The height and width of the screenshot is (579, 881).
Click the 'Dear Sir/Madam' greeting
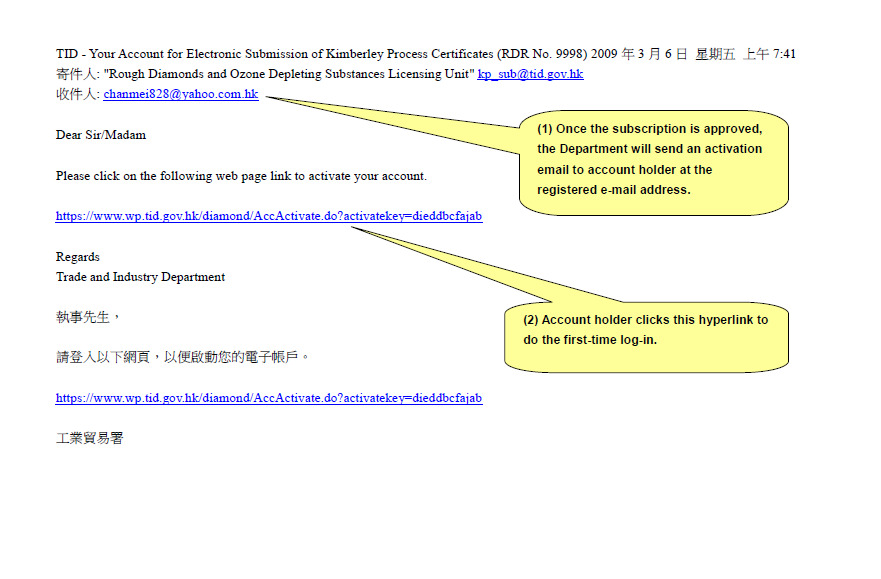click(x=101, y=135)
